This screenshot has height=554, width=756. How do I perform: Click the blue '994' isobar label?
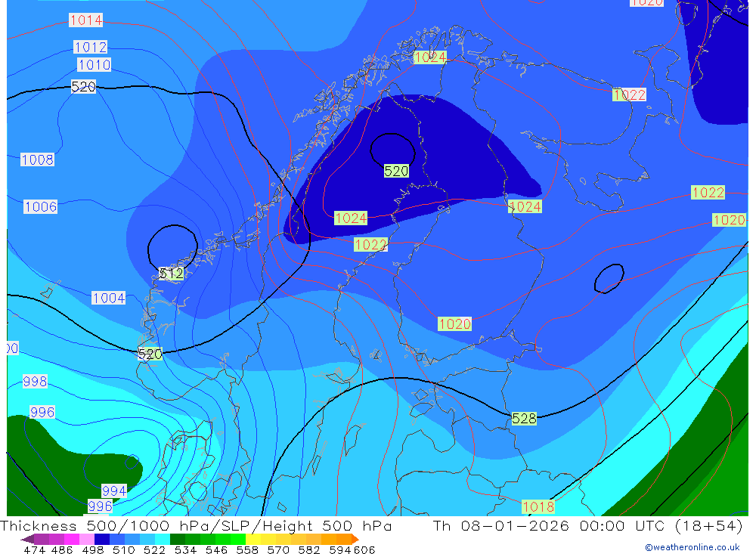tap(114, 491)
